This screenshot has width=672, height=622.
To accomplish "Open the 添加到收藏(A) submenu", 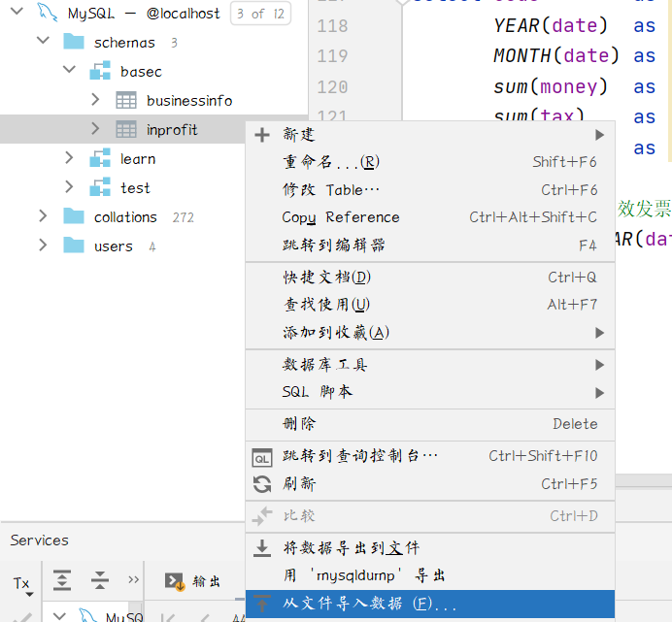I will pos(430,333).
